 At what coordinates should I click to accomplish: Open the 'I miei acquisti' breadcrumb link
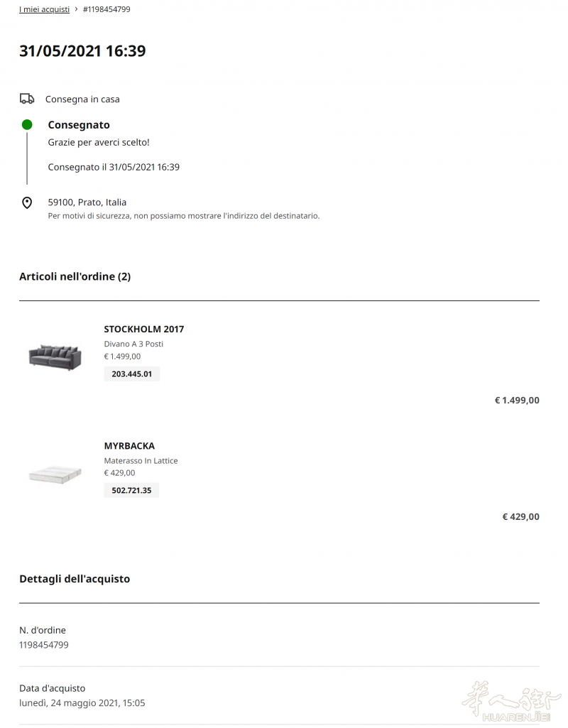[x=44, y=9]
